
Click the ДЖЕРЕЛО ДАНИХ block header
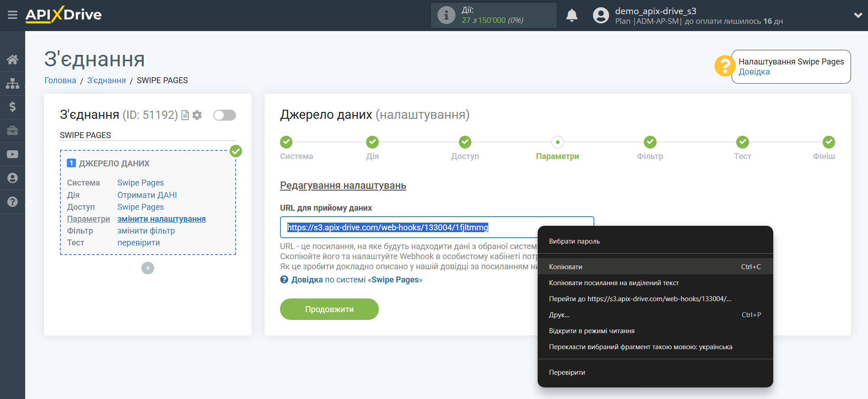[114, 164]
